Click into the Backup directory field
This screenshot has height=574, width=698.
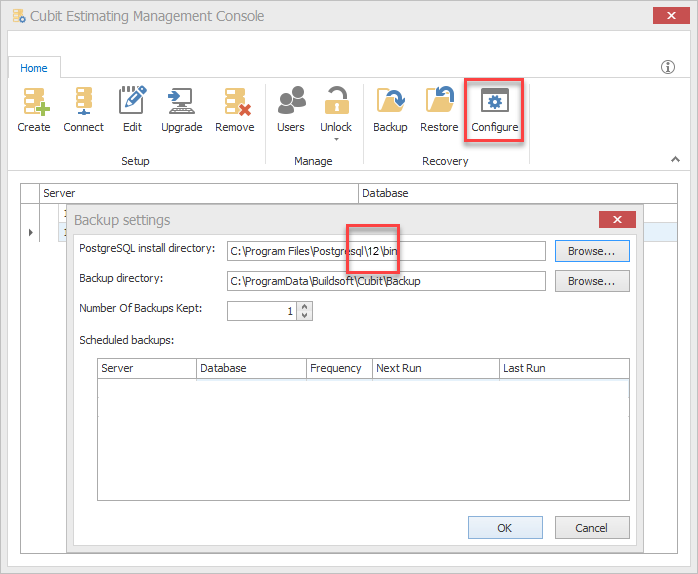pos(386,281)
